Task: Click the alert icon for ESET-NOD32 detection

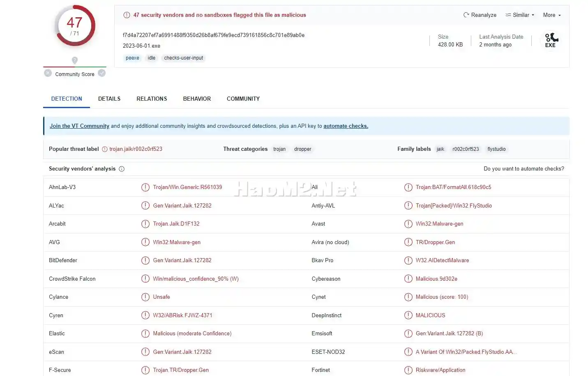Action: (408, 352)
